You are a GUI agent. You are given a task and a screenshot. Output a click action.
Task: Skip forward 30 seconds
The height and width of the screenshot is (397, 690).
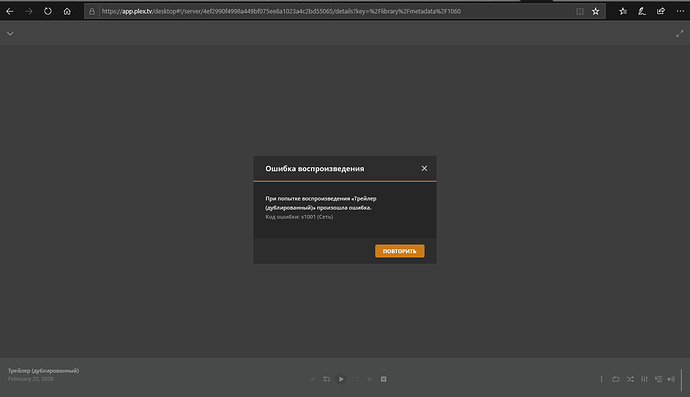tap(355, 379)
